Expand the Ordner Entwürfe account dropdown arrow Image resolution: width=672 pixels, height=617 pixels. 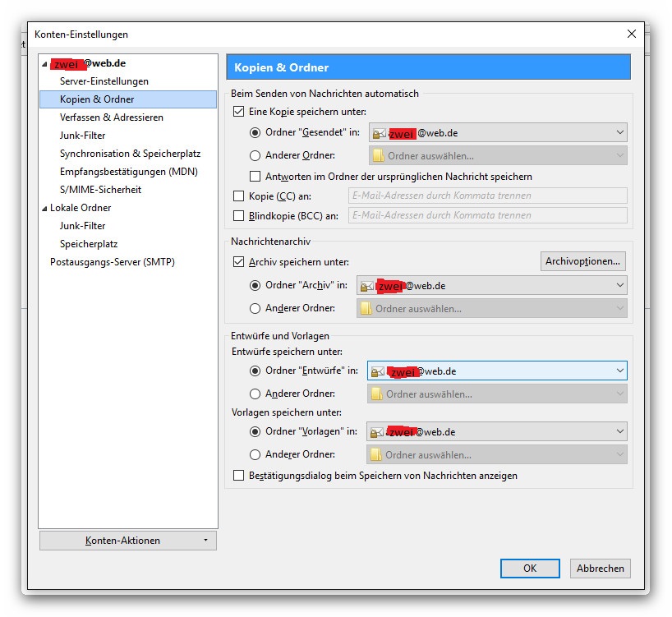pos(619,371)
